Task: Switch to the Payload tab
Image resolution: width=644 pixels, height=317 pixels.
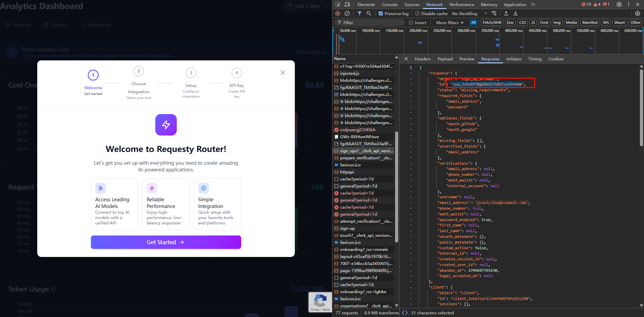Action: click(445, 59)
